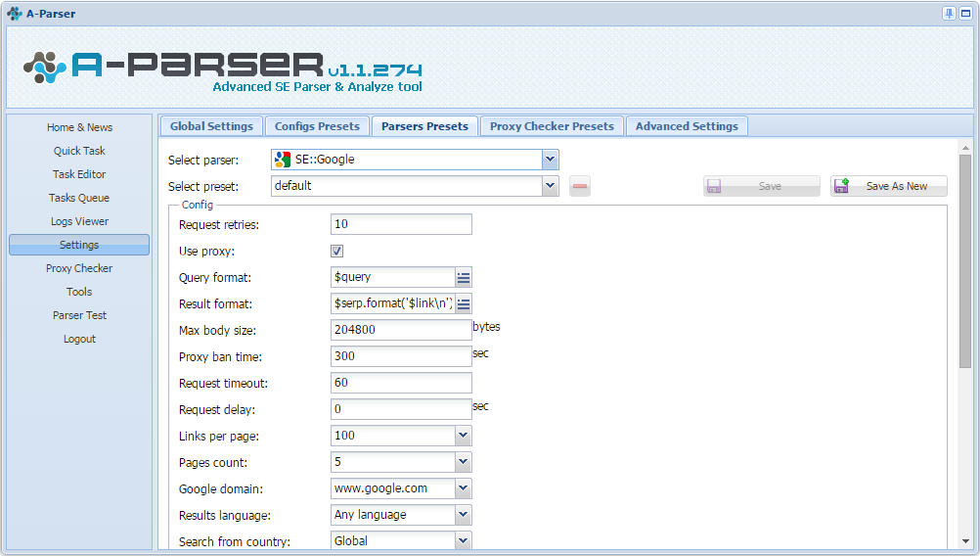
Task: Click the Query format input field
Action: [x=392, y=277]
